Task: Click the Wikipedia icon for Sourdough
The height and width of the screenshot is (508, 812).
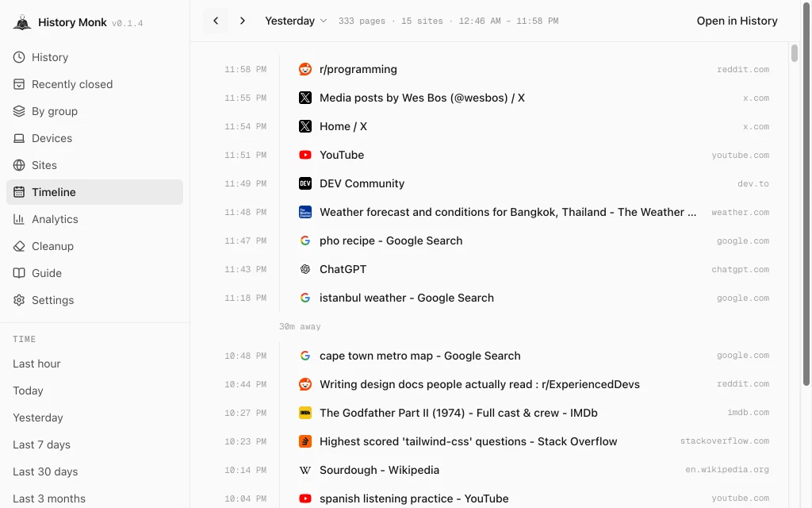Action: pyautogui.click(x=305, y=470)
